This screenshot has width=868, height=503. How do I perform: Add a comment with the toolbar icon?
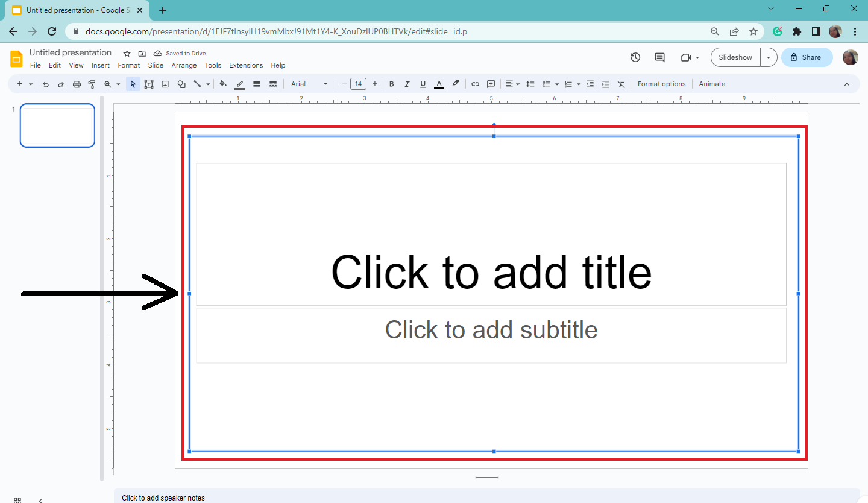[x=491, y=84]
